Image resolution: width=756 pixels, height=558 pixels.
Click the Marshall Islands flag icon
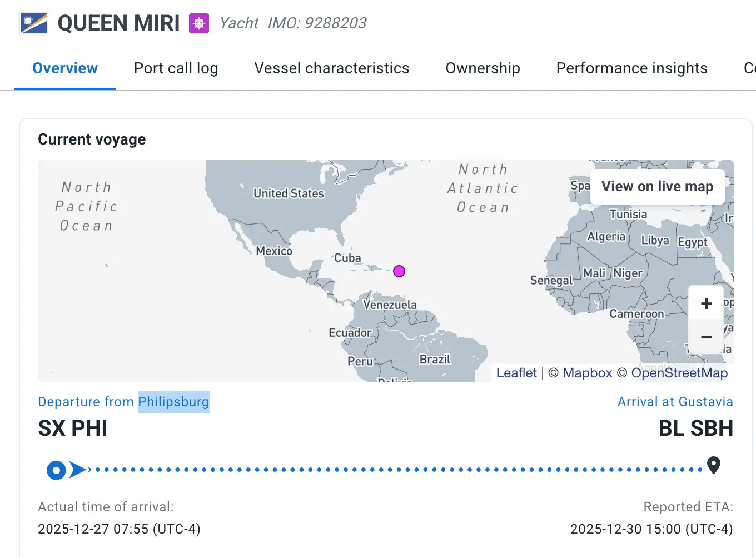(33, 23)
